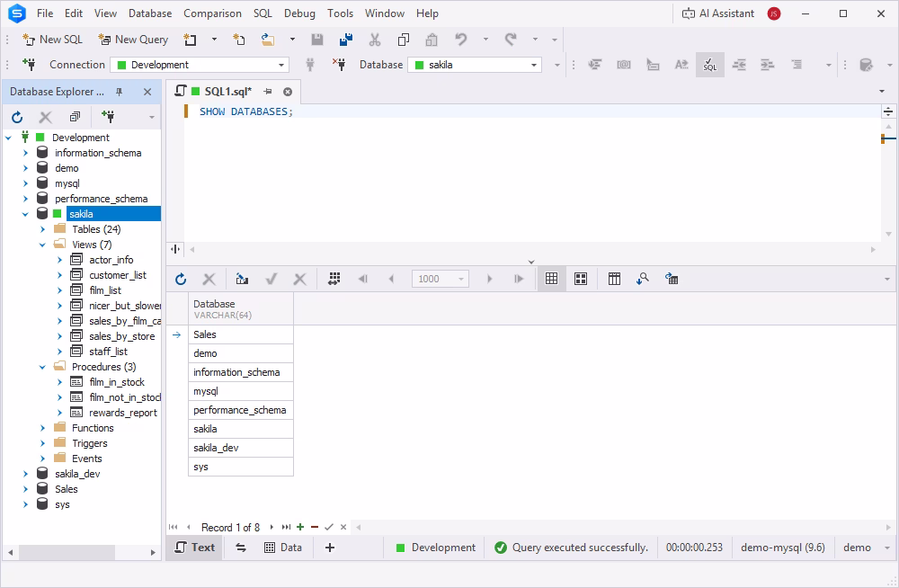
Task: Click the pin icon on Database Explorer panel
Action: click(x=120, y=92)
